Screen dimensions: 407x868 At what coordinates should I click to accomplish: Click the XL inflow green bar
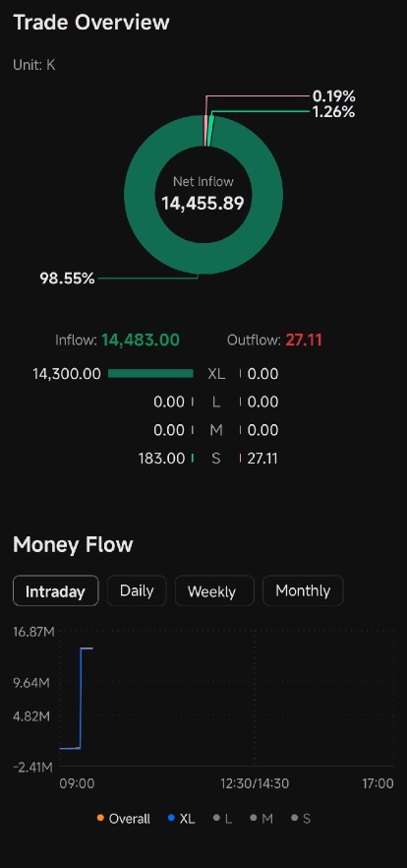pyautogui.click(x=150, y=374)
